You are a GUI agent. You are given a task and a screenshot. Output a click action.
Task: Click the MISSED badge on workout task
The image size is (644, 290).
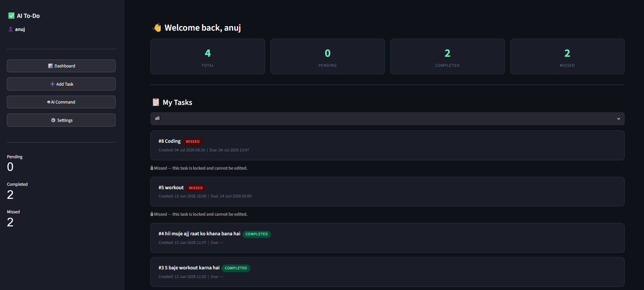pyautogui.click(x=196, y=188)
